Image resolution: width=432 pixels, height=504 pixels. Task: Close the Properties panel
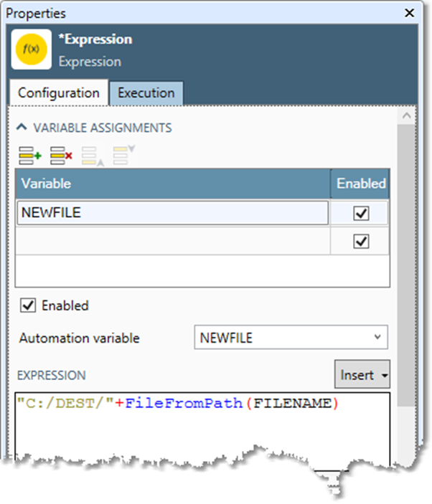click(x=409, y=13)
